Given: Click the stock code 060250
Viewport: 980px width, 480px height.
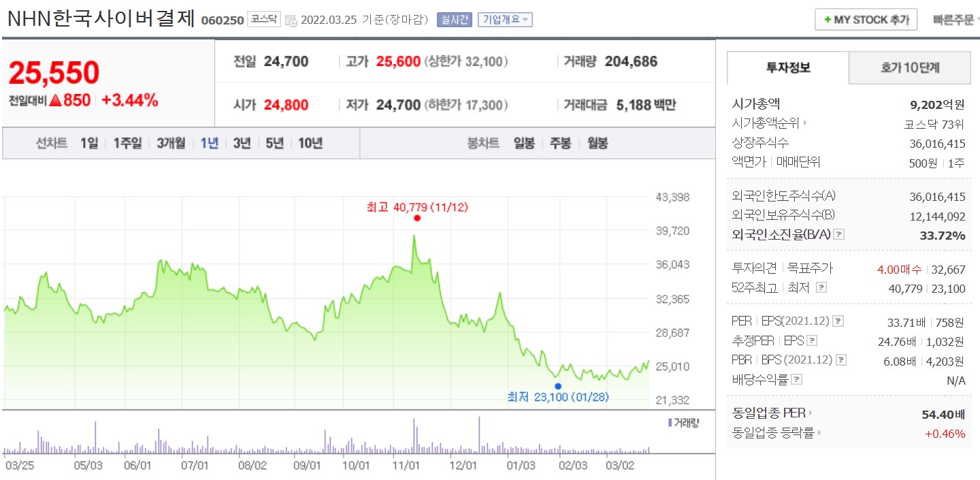Looking at the screenshot, I should pyautogui.click(x=222, y=20).
